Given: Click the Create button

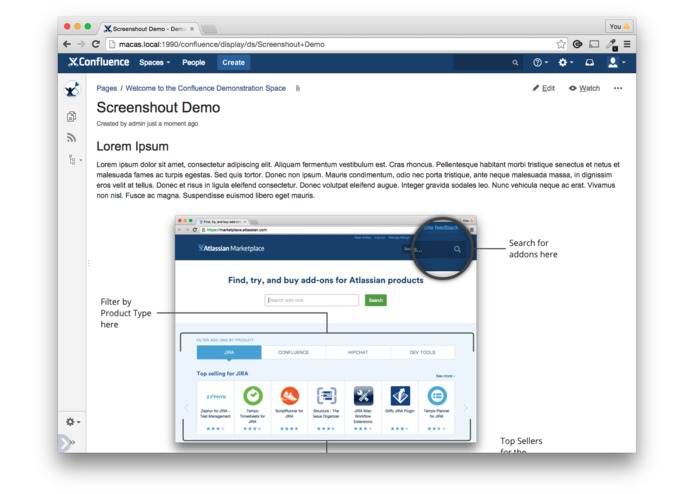Looking at the screenshot, I should point(234,62).
